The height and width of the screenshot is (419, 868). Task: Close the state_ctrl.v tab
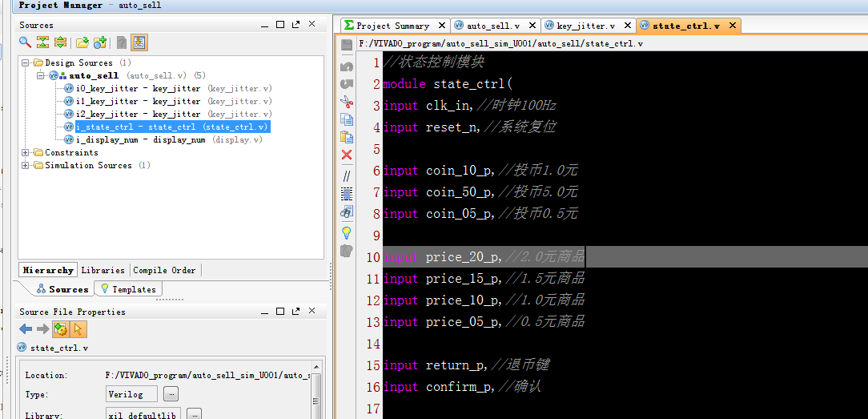[733, 26]
